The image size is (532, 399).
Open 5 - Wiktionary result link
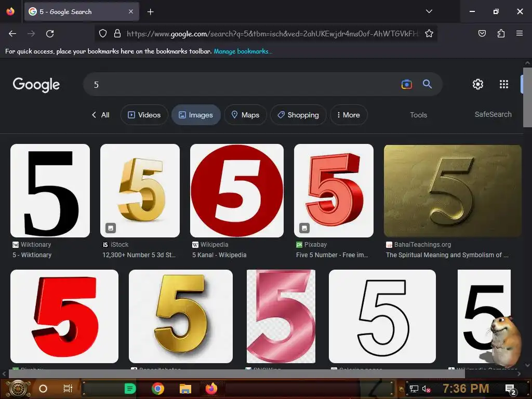click(x=32, y=255)
